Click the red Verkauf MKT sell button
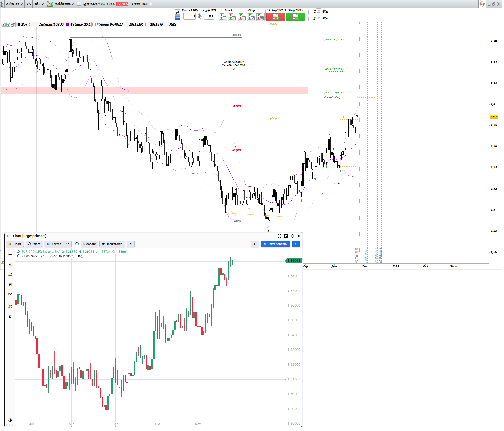 [276, 17]
